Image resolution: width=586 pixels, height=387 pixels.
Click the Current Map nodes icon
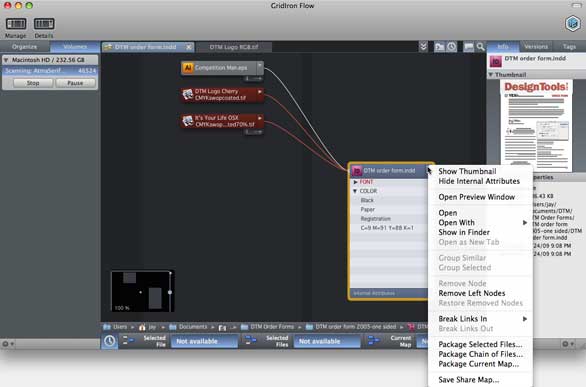(x=373, y=340)
